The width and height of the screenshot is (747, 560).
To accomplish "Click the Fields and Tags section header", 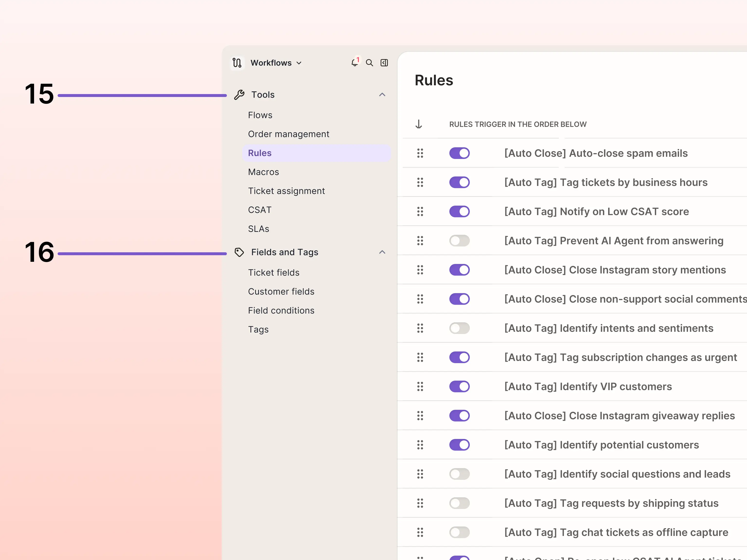I will pos(310,252).
